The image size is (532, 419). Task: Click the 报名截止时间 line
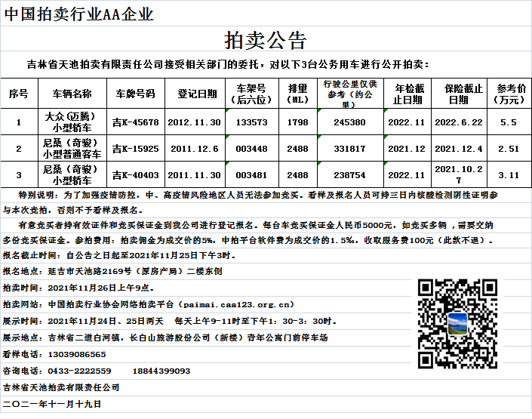119,255
